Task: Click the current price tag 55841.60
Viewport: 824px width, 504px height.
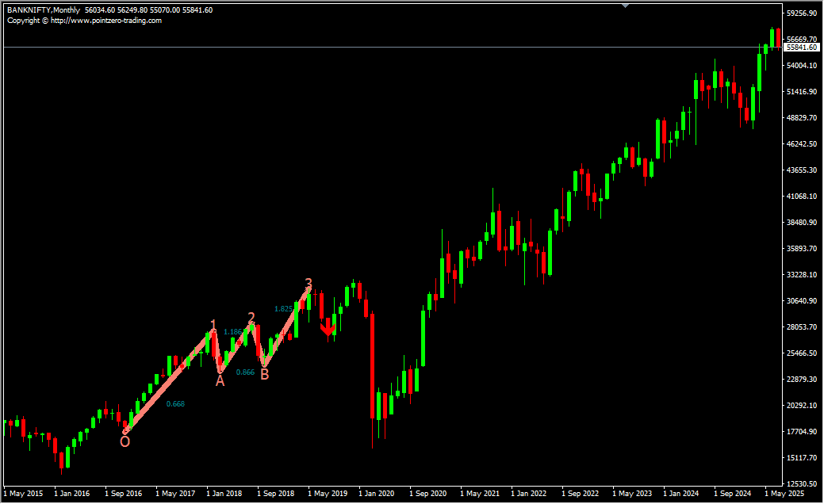Action: click(802, 48)
